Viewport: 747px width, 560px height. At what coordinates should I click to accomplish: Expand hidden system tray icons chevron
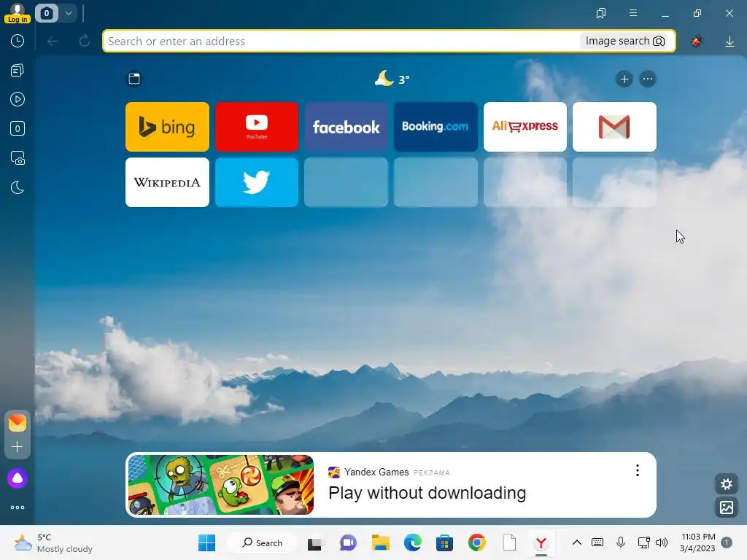[576, 542]
